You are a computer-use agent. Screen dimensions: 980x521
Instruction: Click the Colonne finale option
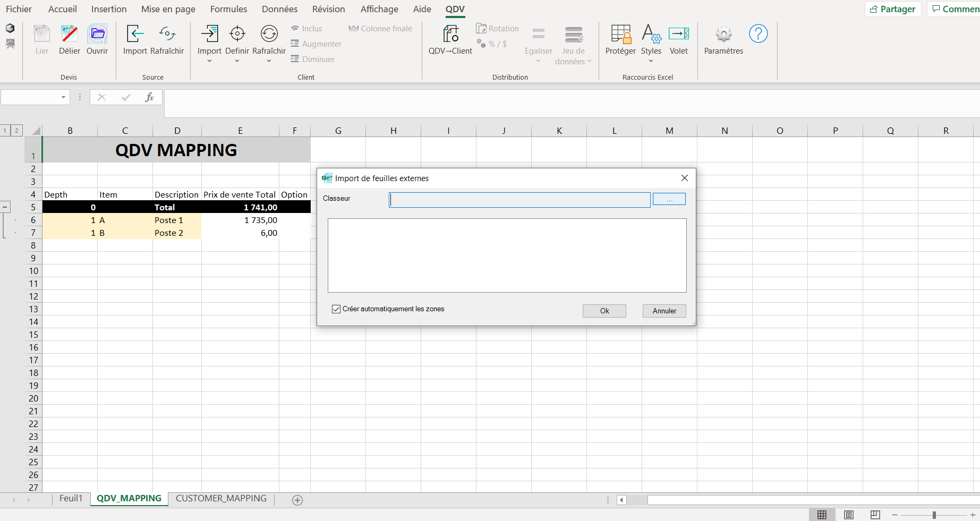click(380, 29)
